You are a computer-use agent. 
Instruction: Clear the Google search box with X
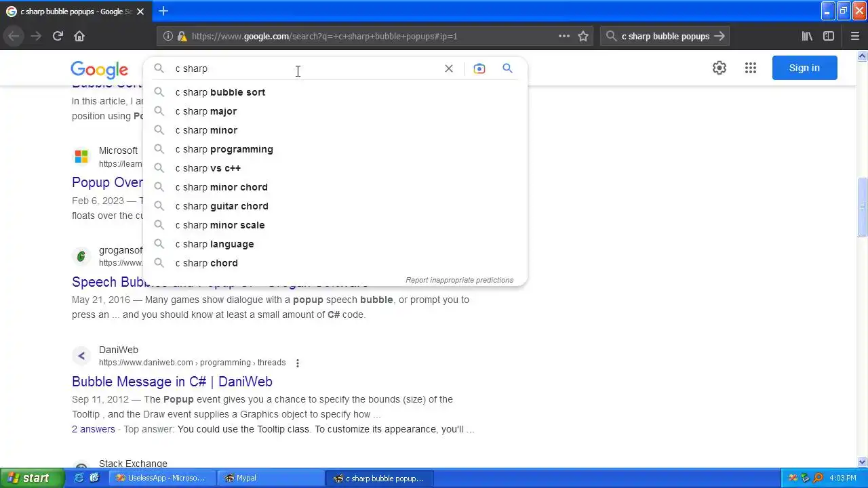pos(449,68)
